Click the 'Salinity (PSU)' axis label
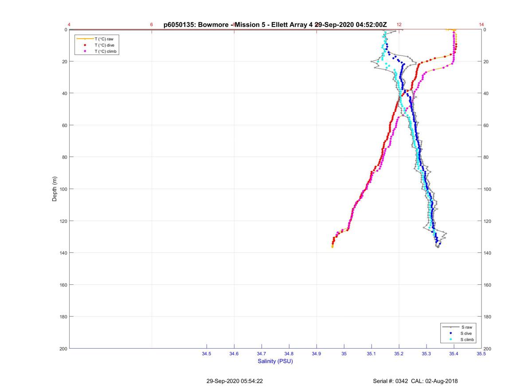532x392 pixels. (275, 361)
